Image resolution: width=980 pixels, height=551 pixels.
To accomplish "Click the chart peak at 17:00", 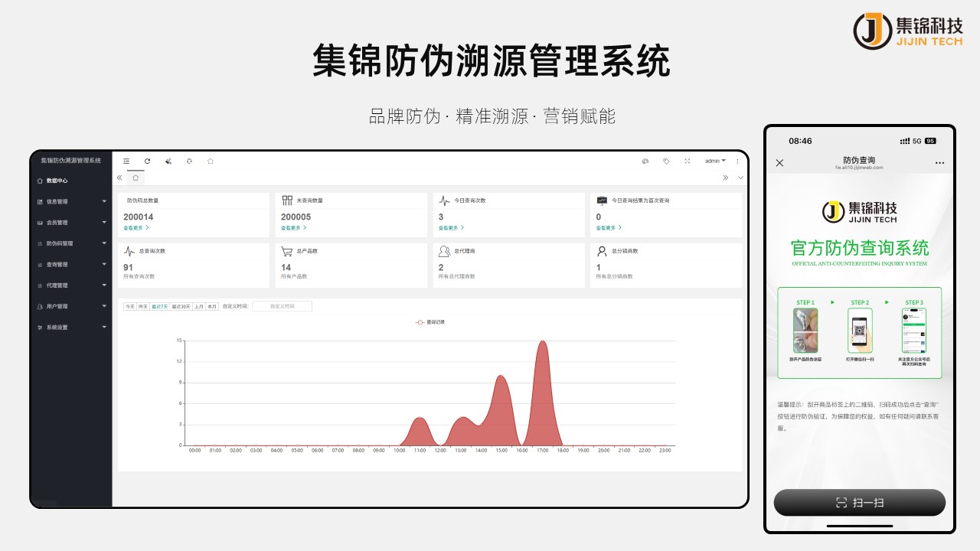I will click(x=543, y=341).
